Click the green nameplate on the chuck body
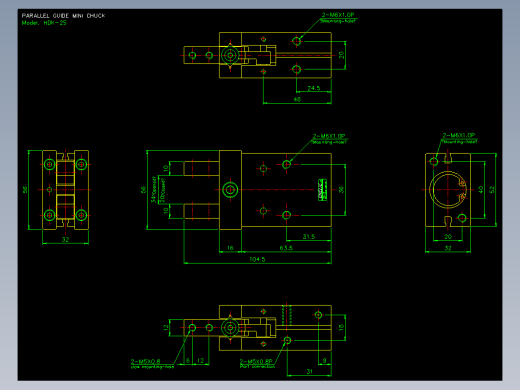Image resolution: width=520 pixels, height=390 pixels. [x=323, y=190]
